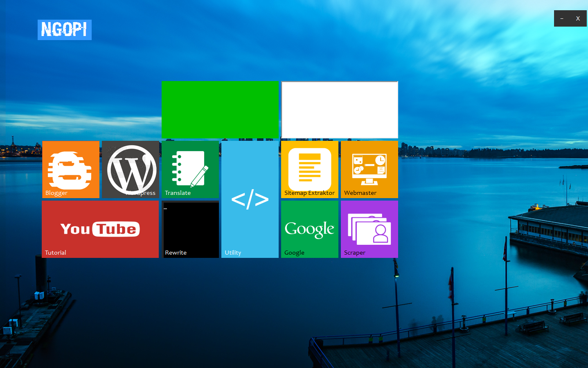588x368 pixels.
Task: Open the Blogger tile
Action: pos(71,169)
